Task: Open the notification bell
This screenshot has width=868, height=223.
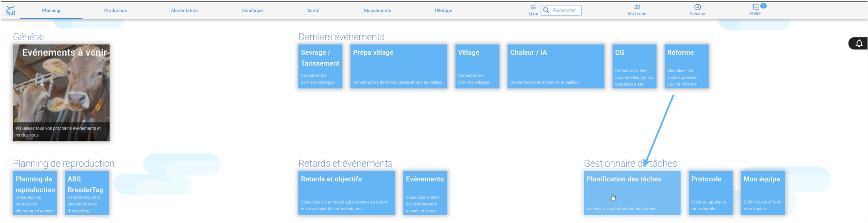Action: (859, 43)
